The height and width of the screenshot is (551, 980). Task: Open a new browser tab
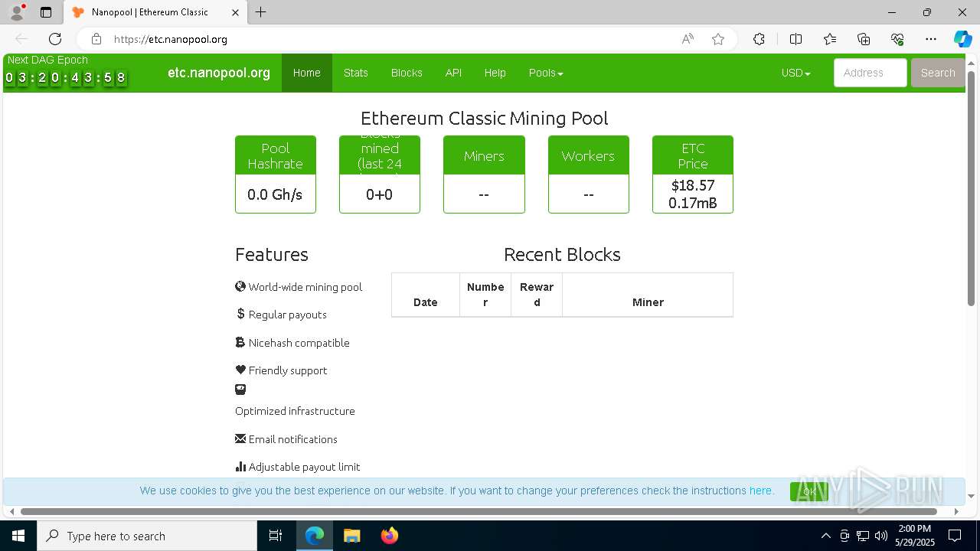261,12
